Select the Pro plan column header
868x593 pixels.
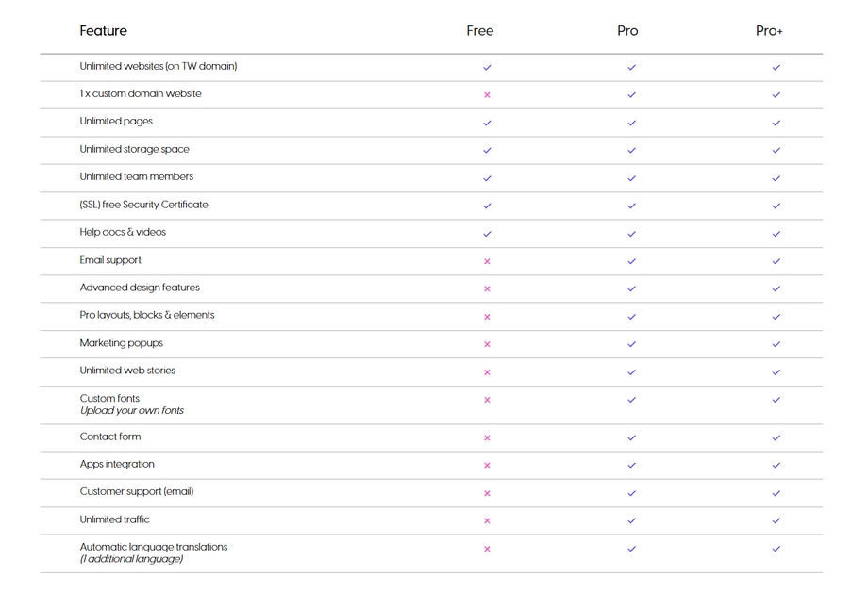tap(627, 31)
